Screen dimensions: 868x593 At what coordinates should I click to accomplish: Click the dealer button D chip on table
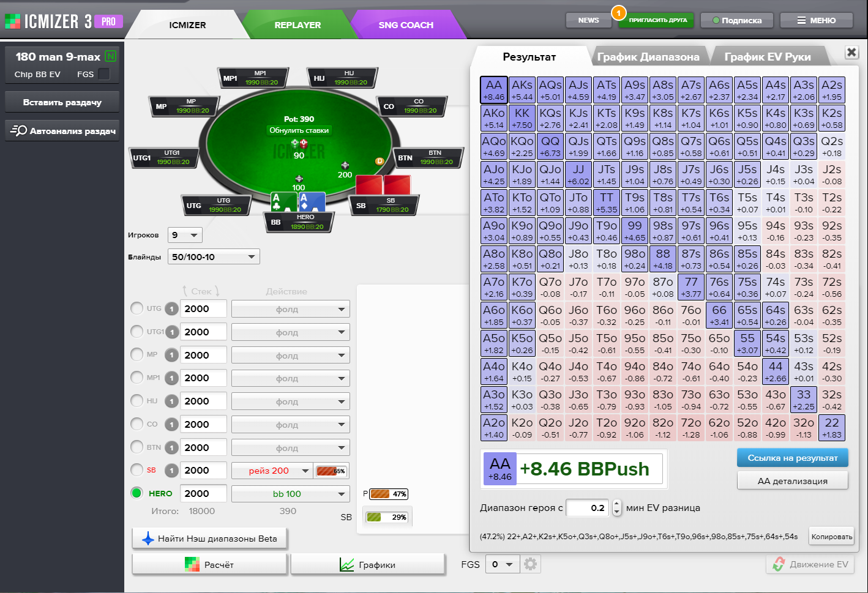(380, 161)
